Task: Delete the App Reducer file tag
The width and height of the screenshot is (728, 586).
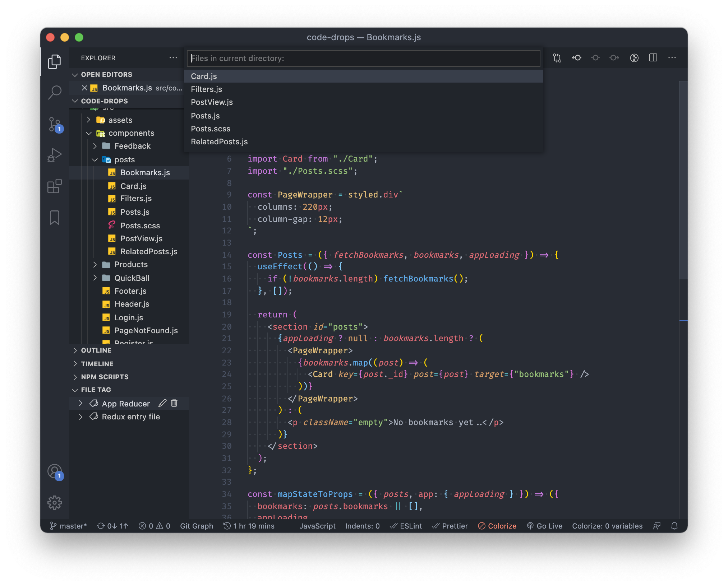Action: (x=174, y=403)
